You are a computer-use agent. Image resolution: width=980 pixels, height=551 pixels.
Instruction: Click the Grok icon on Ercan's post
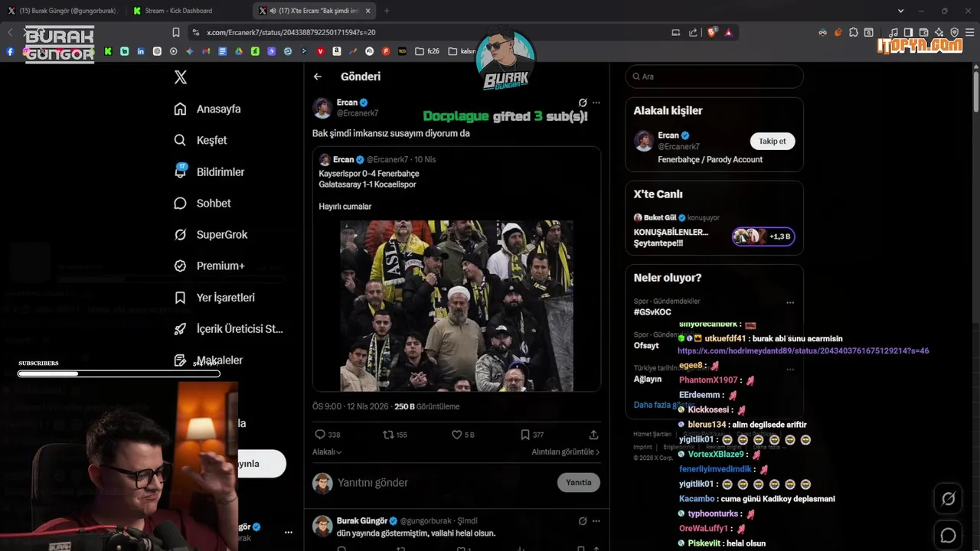pyautogui.click(x=583, y=103)
